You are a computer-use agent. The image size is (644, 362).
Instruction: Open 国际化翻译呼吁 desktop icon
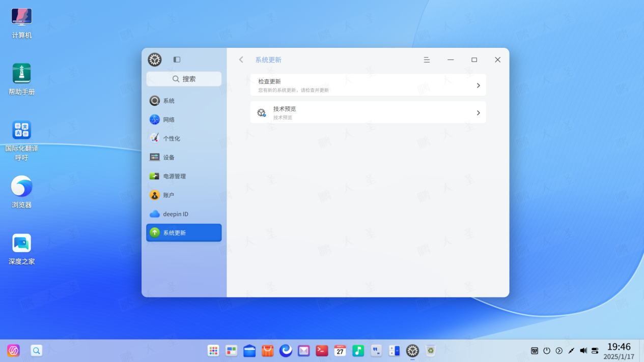click(x=22, y=140)
